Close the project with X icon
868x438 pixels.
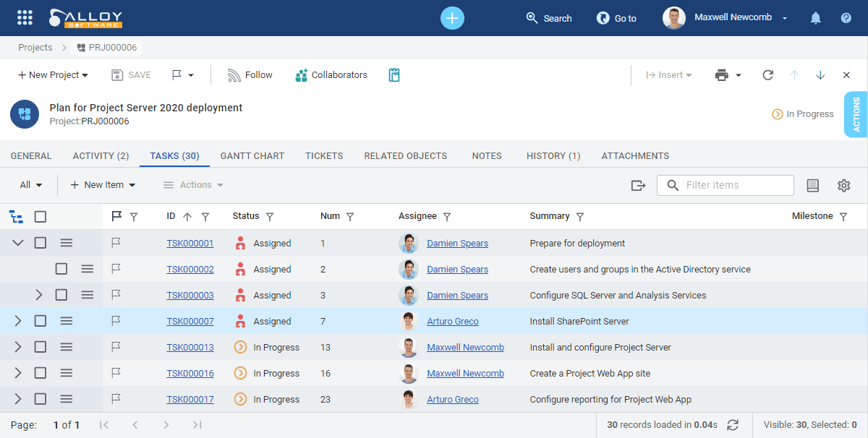(x=846, y=75)
